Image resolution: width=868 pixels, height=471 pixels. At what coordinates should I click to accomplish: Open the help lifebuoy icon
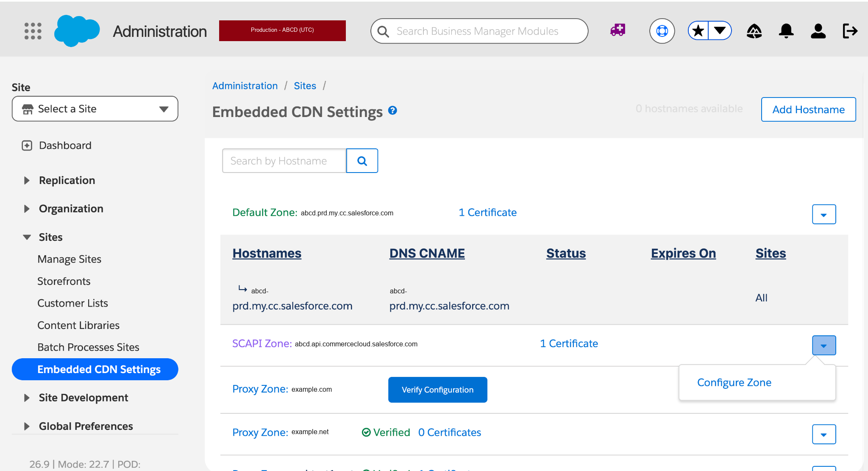click(662, 31)
